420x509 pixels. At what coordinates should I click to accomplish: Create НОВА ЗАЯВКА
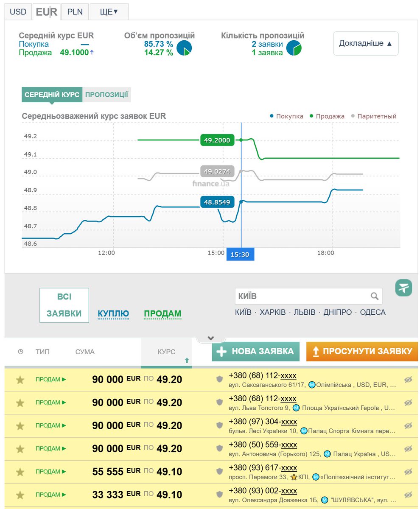[x=255, y=351]
